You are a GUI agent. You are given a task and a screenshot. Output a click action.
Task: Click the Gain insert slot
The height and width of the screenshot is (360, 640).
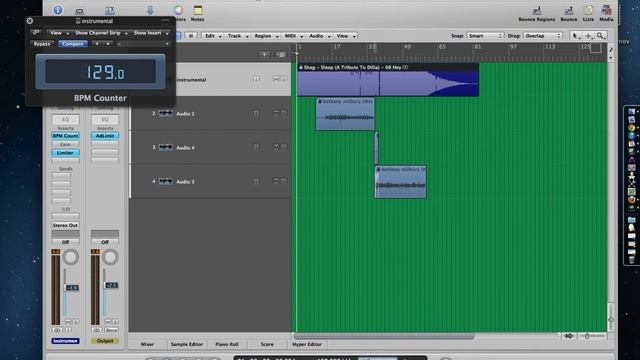click(65, 144)
